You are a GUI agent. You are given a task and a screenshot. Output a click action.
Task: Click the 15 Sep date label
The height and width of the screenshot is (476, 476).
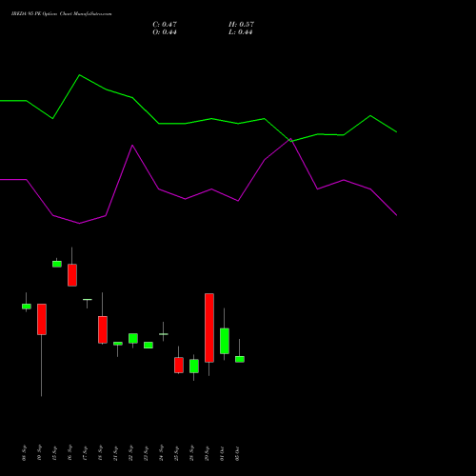coord(55,453)
